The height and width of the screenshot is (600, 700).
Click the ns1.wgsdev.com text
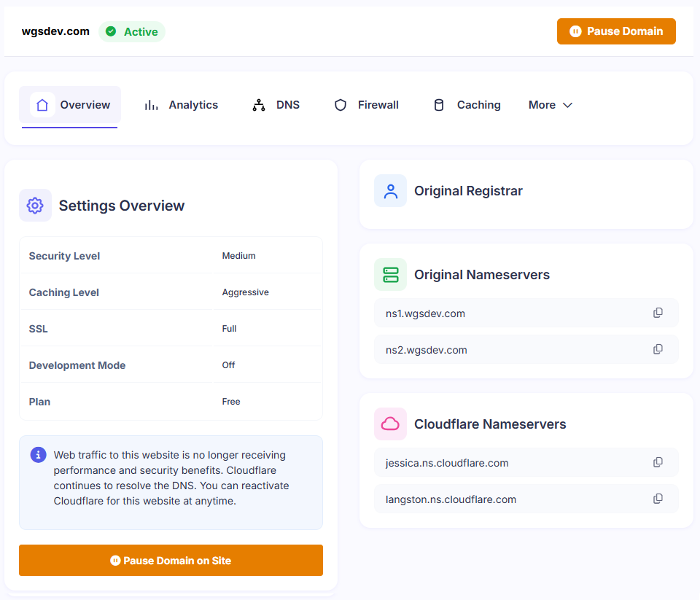click(425, 313)
